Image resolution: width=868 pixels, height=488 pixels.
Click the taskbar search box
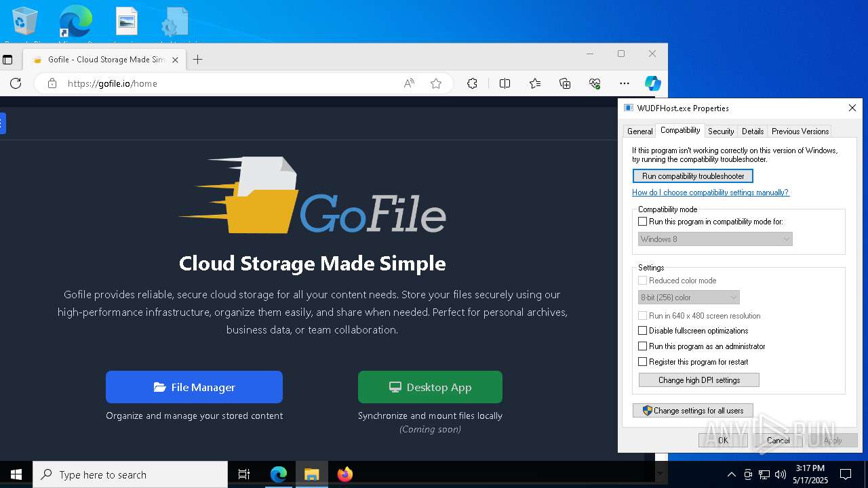130,474
